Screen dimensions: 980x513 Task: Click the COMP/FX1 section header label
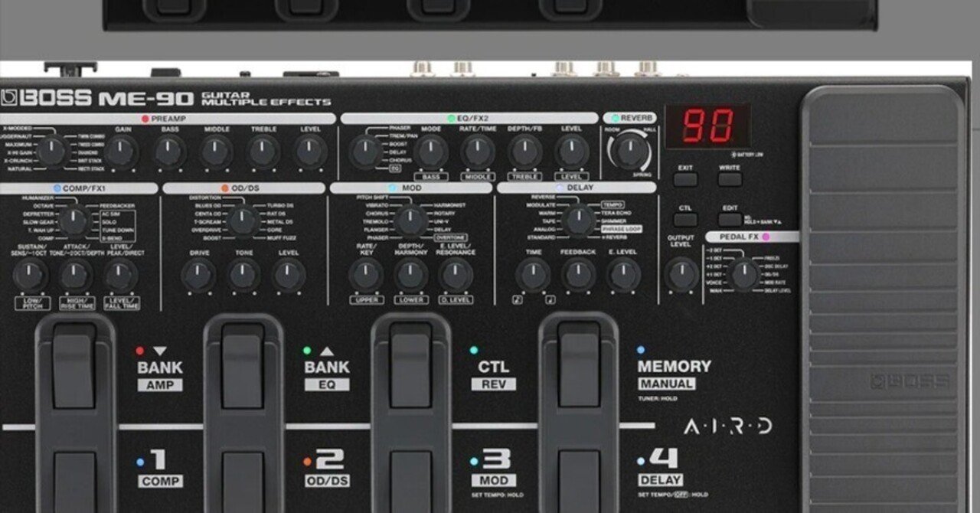point(79,188)
